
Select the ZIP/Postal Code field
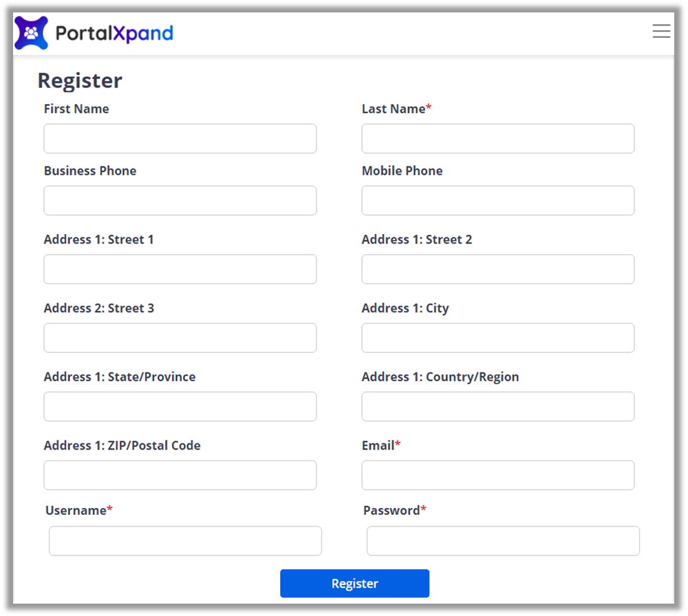(x=180, y=476)
